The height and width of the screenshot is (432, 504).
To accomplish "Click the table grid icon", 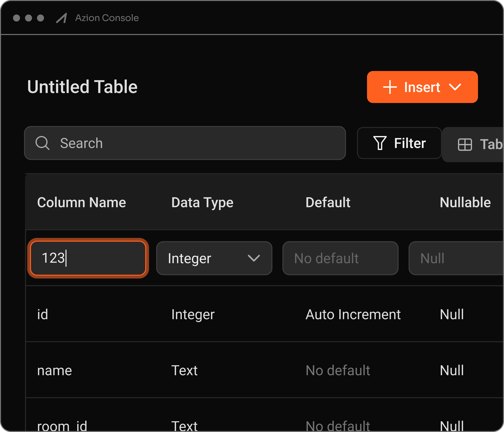I will coord(465,144).
